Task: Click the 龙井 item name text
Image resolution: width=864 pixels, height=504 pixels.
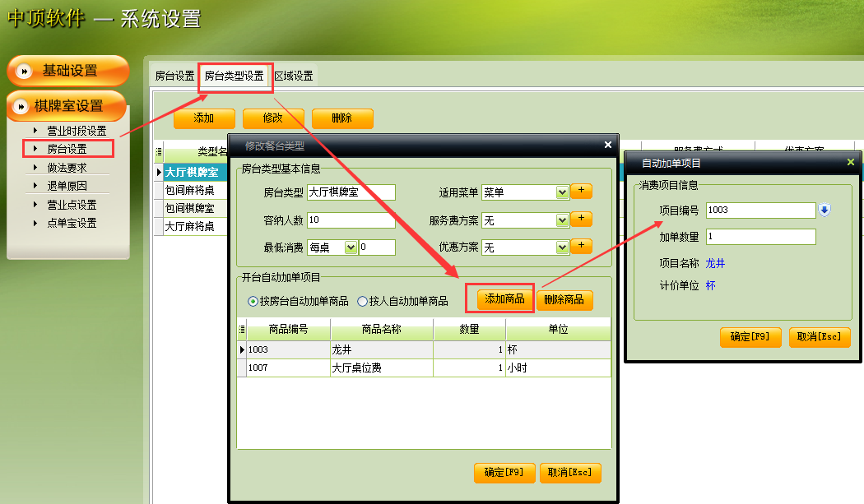Action: tap(715, 263)
